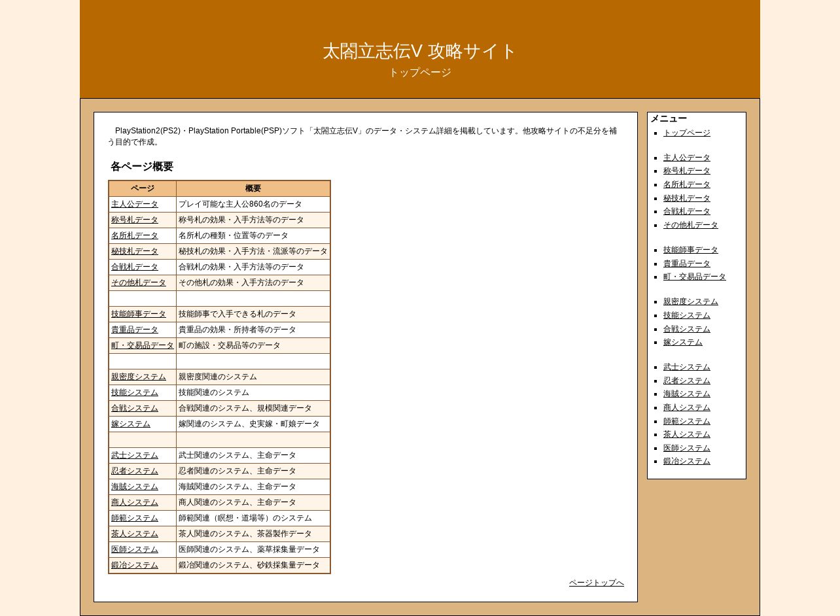
Task: Click 忍者システム link in the overview table
Action: click(x=134, y=471)
